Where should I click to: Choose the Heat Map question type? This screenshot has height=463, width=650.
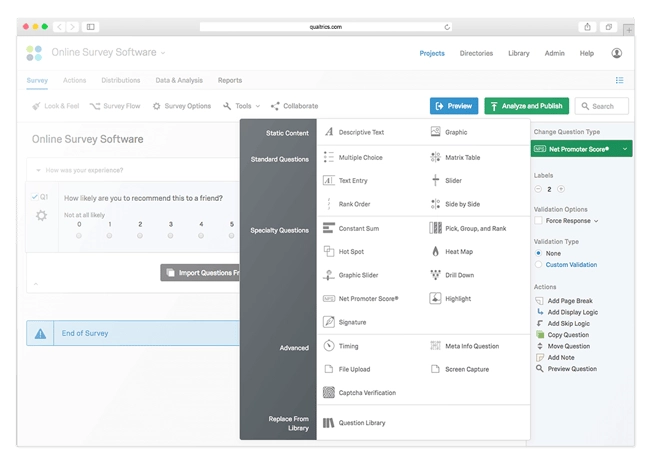pyautogui.click(x=457, y=252)
